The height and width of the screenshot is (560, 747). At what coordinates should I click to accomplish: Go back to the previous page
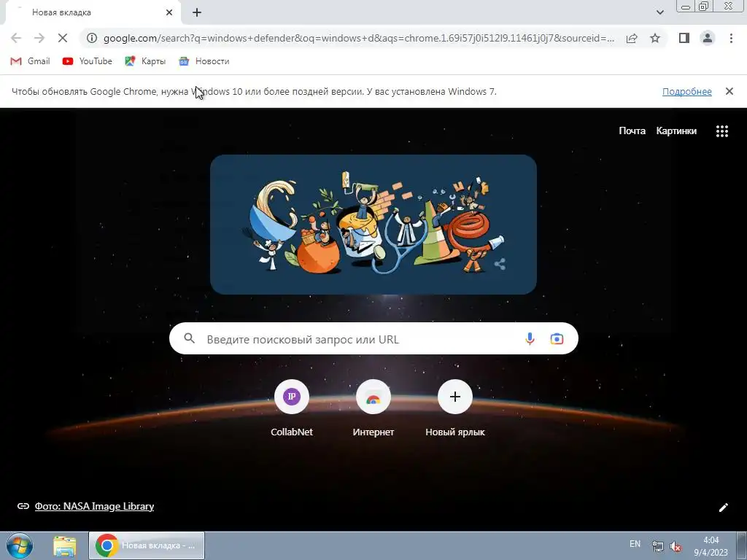tap(16, 38)
